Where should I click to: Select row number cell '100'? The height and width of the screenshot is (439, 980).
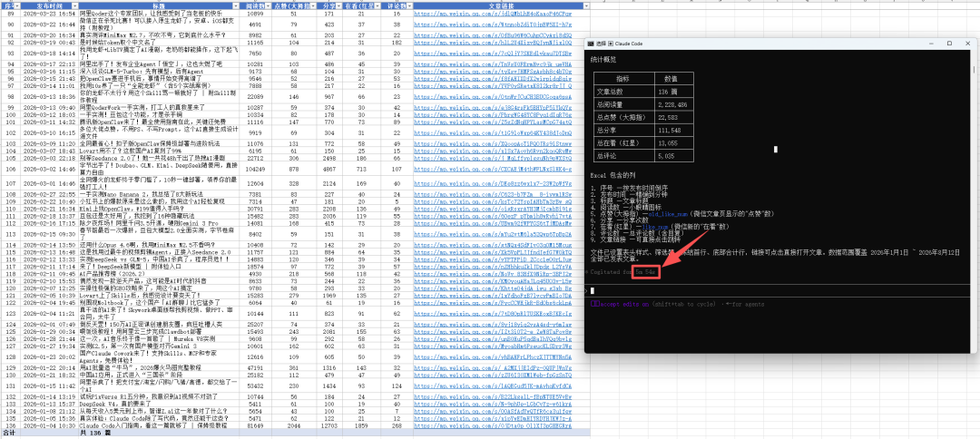[11, 115]
